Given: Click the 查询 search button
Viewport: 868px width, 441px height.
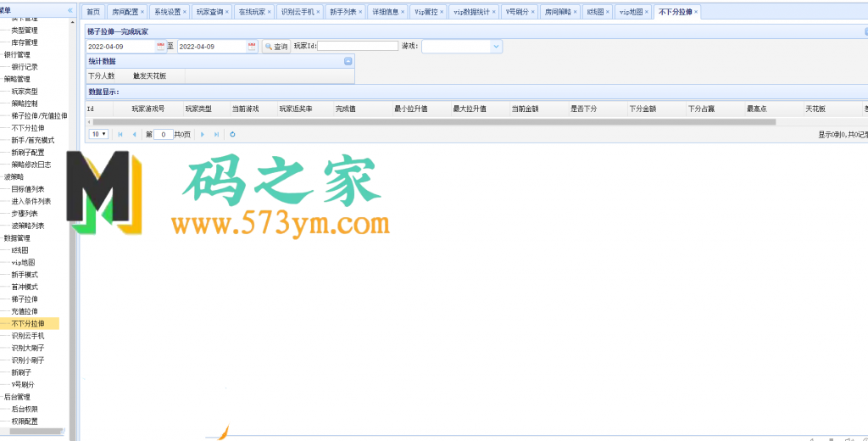Looking at the screenshot, I should pos(275,47).
